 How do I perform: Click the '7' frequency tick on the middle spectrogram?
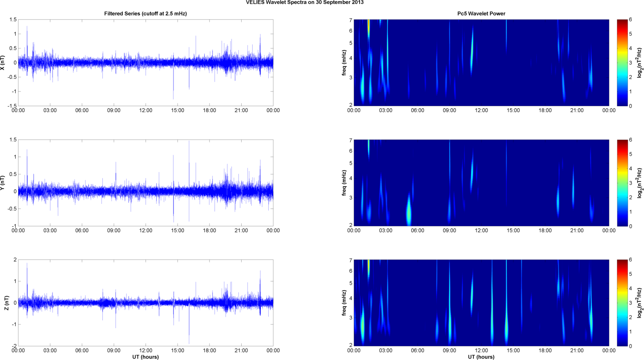click(351, 140)
